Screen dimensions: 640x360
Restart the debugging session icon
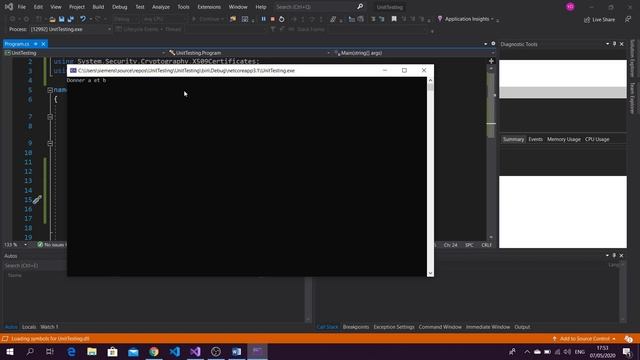tap(282, 19)
